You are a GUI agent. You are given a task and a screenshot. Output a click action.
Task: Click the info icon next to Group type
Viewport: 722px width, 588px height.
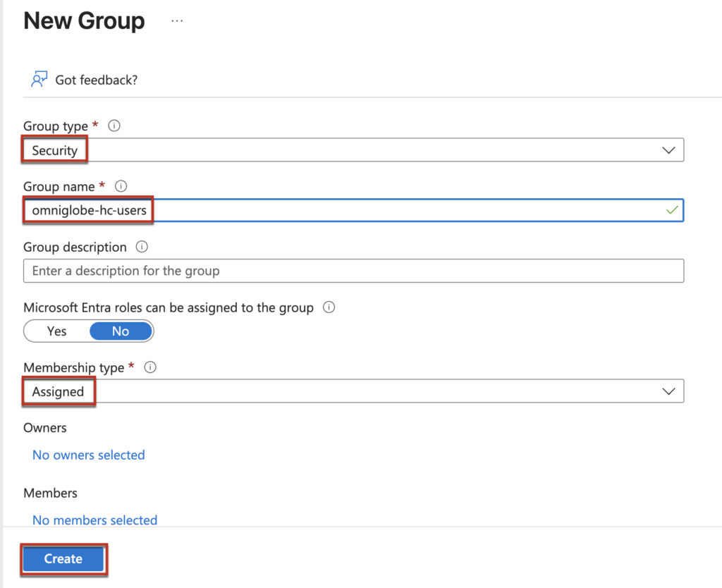pyautogui.click(x=114, y=126)
